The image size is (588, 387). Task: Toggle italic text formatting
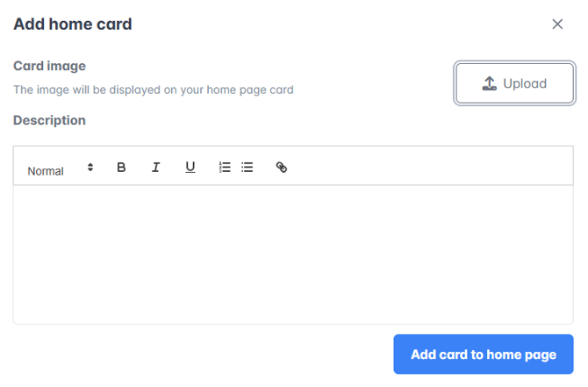(156, 167)
